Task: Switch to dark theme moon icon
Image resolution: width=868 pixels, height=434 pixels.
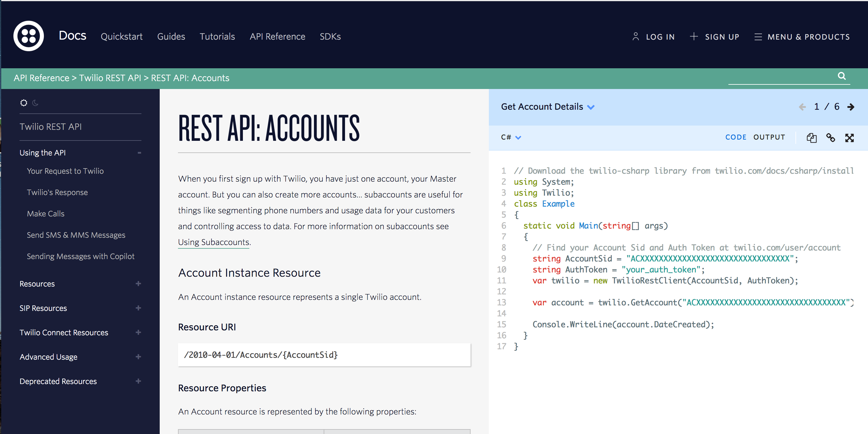Action: [x=35, y=103]
